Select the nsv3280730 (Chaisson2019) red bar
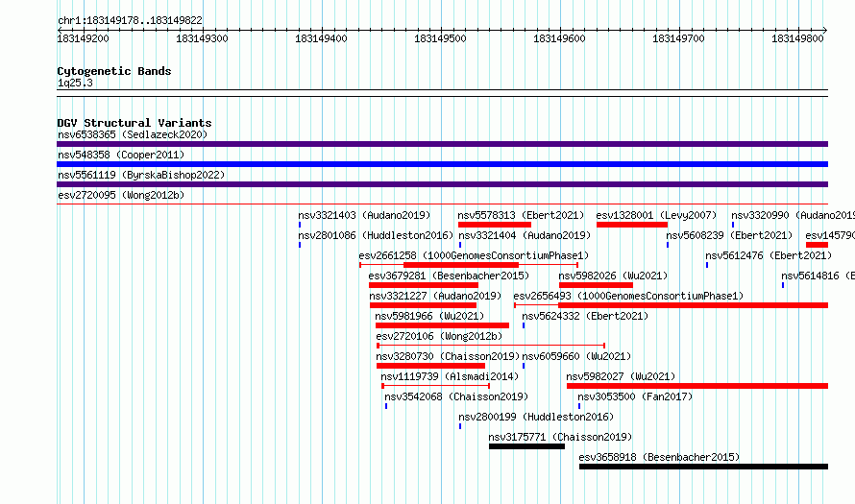Screen dimensions: 855x504 pos(430,366)
